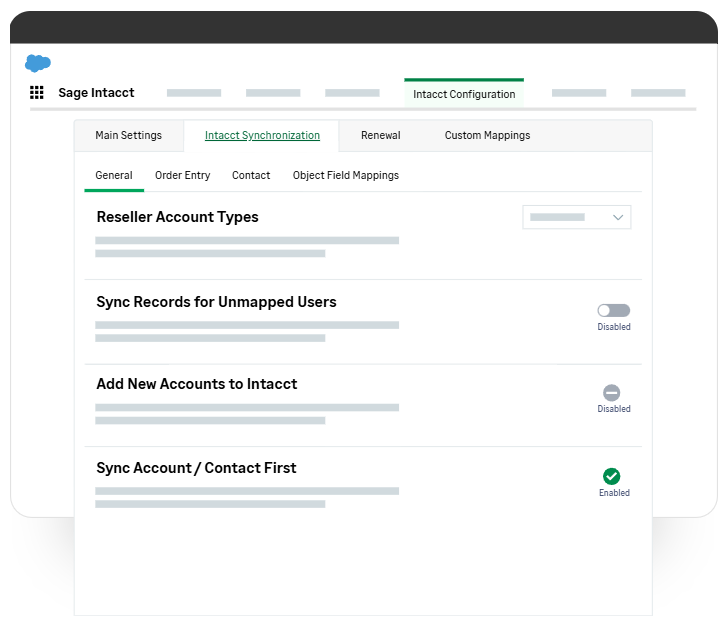Select the General sub-tab
This screenshot has width=726, height=633.
point(114,175)
